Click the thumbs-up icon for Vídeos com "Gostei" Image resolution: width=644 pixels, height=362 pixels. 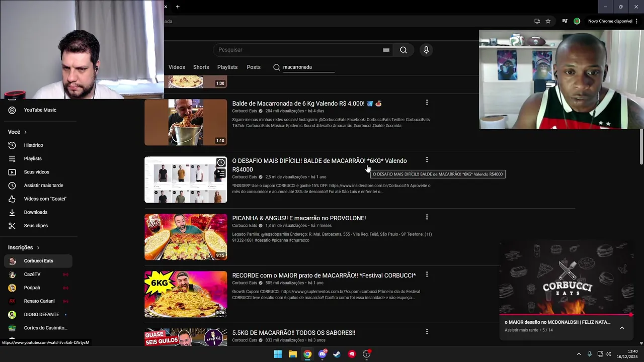pyautogui.click(x=12, y=199)
